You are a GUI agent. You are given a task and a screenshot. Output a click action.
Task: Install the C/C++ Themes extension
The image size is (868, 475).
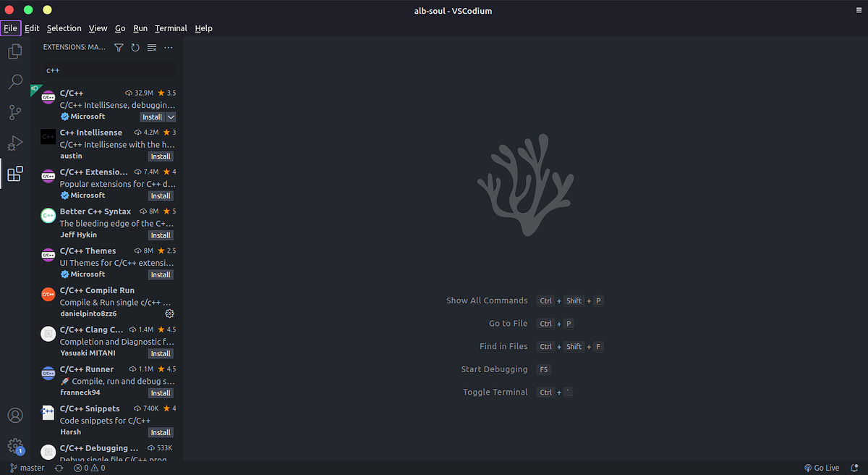(x=160, y=274)
